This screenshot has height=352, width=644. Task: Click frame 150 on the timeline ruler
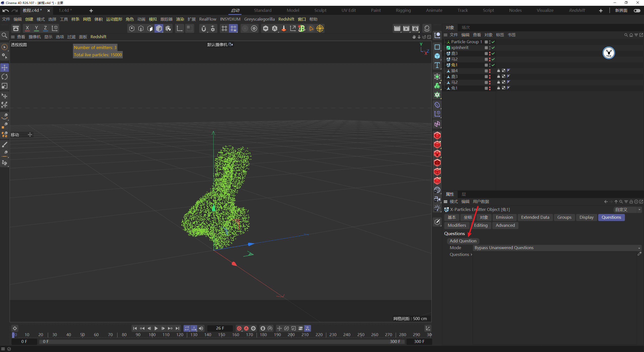[222, 335]
